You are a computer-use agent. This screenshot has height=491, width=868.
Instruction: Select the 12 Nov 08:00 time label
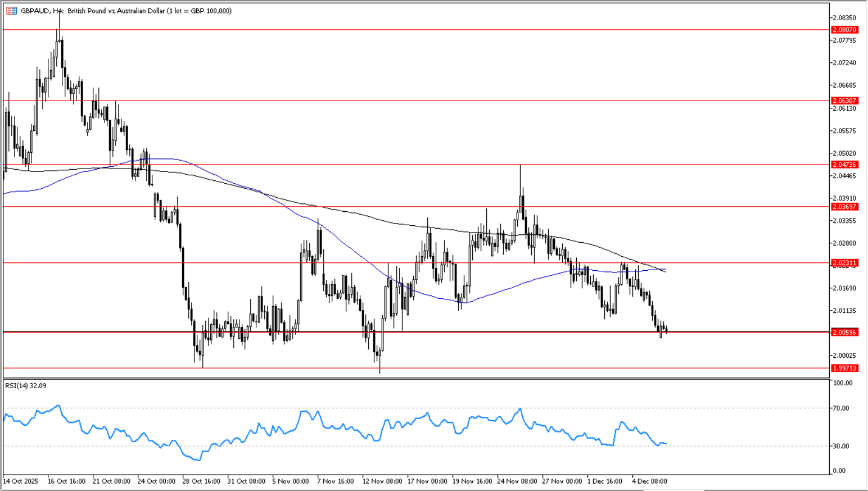pyautogui.click(x=382, y=481)
